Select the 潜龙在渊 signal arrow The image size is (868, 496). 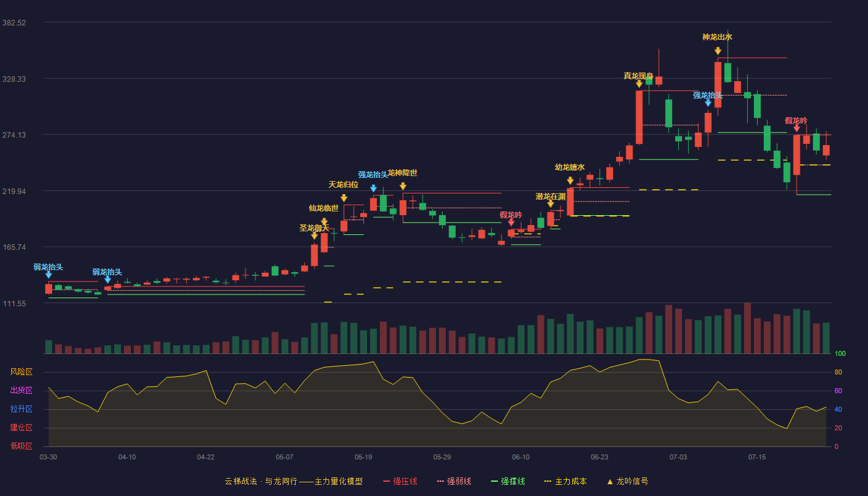551,203
